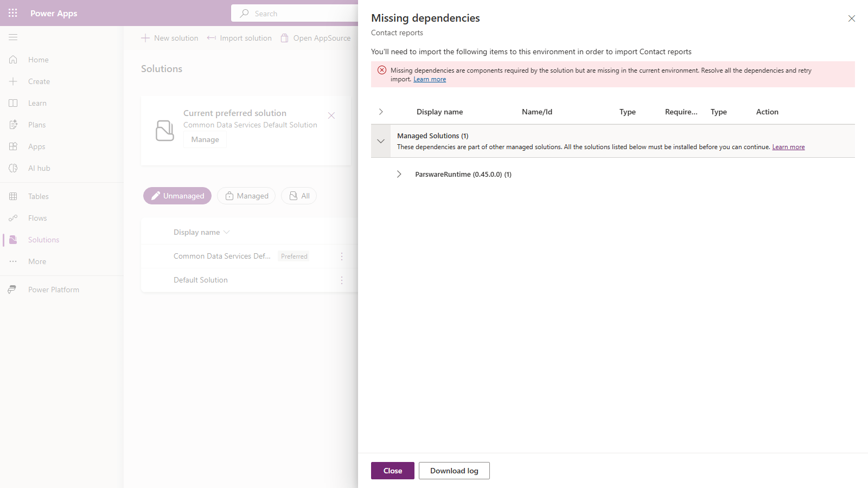Click the Flows icon in sidebar
The width and height of the screenshot is (868, 488).
point(13,218)
